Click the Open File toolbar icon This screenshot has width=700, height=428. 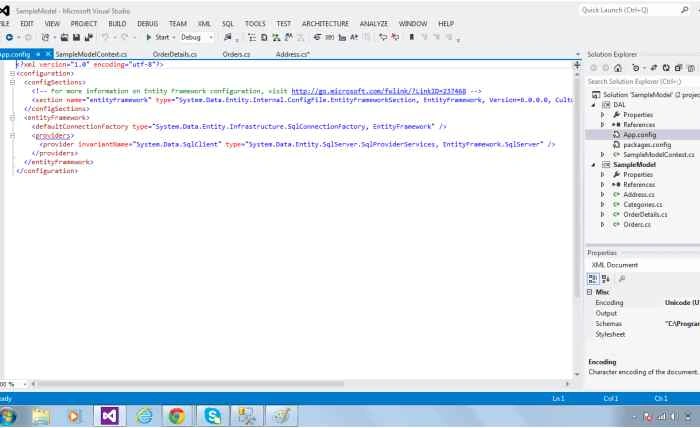tap(64, 37)
